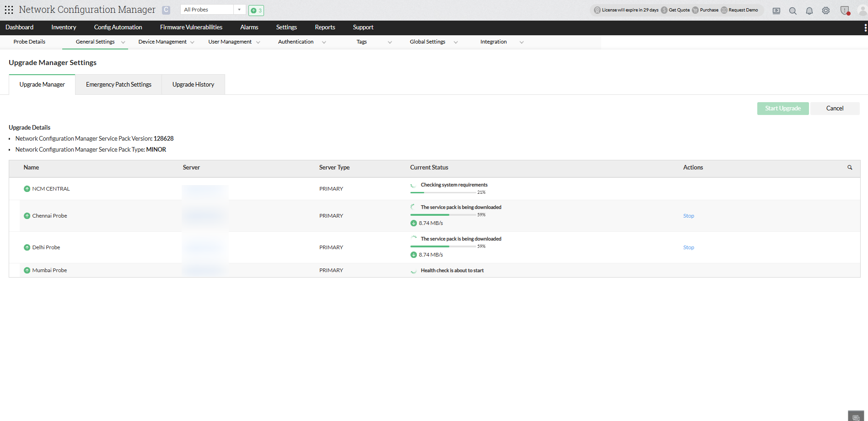This screenshot has width=868, height=421.
Task: Click the green status icon beside Chennai Probe
Action: [27, 216]
